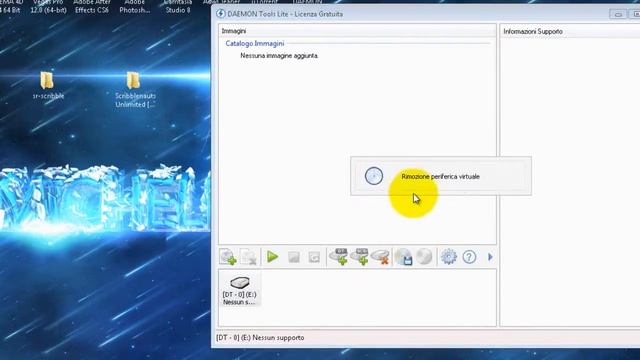Open Preferences via the gear icon
The height and width of the screenshot is (360, 640).
click(449, 257)
